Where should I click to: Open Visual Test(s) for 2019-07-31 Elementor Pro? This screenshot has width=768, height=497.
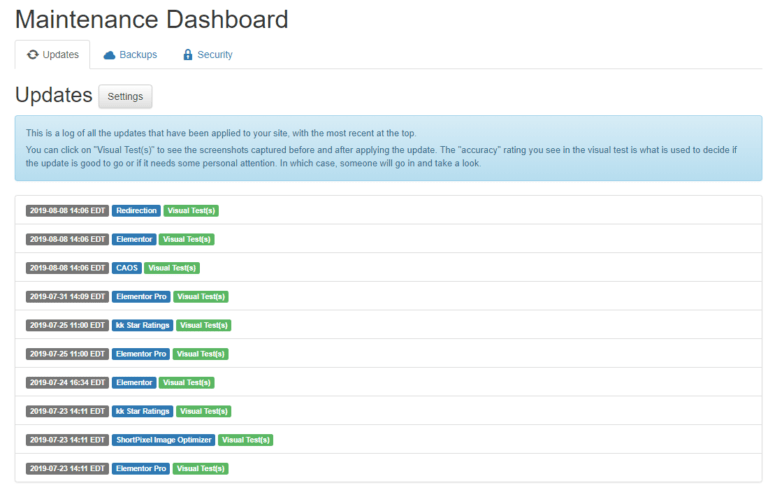coord(201,296)
